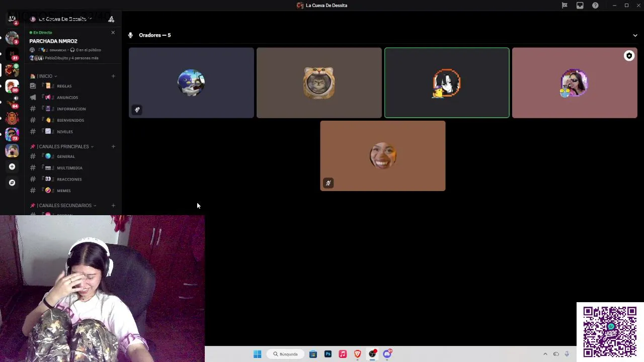Click the moderator badge on sunglasses tile
644x362 pixels.
click(629, 56)
